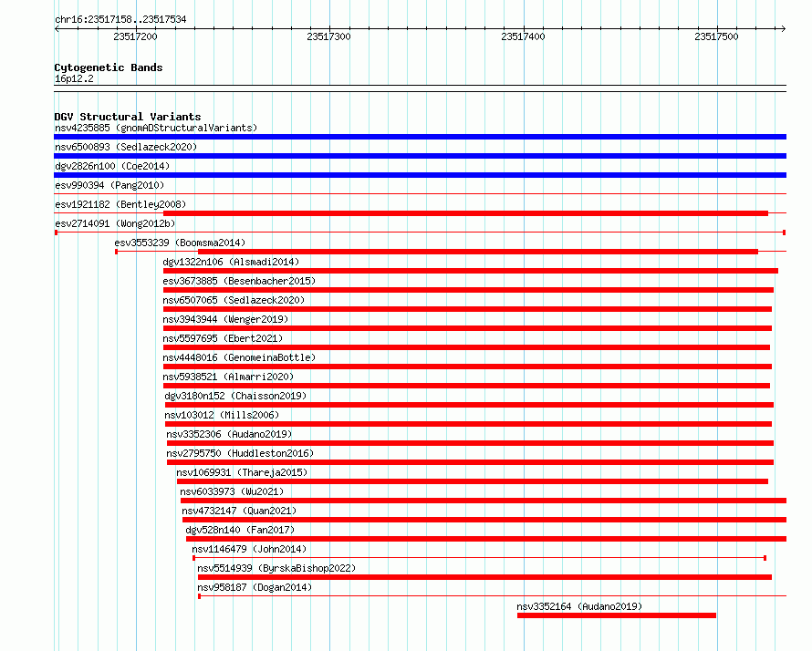
Task: Open variant nsv1146479 (John2014) label
Action: (x=249, y=549)
